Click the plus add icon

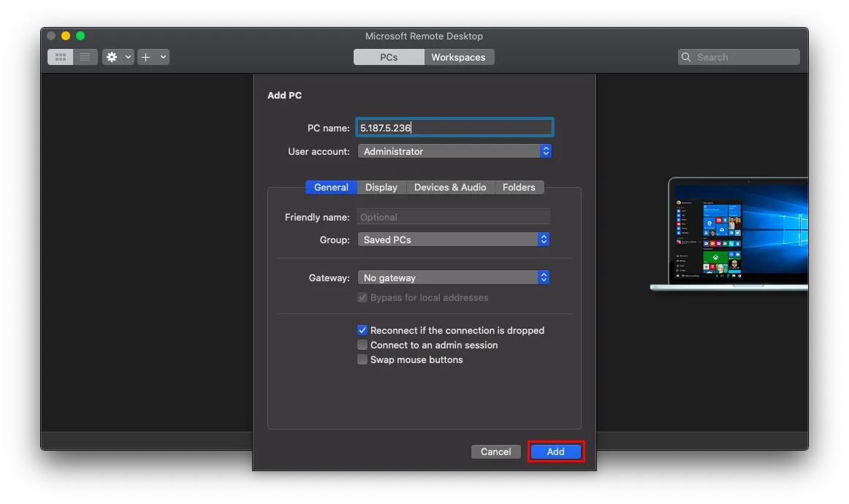(146, 57)
